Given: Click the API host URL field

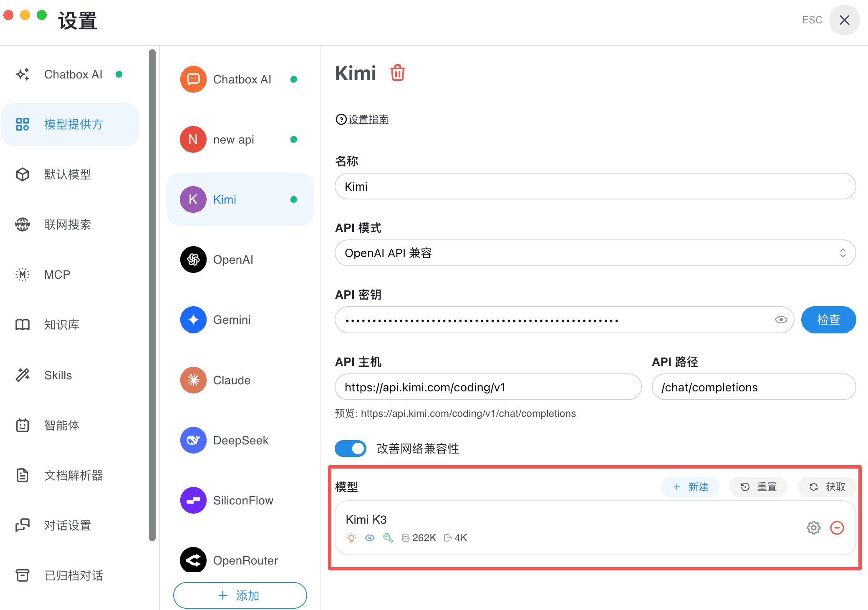Looking at the screenshot, I should click(x=488, y=387).
